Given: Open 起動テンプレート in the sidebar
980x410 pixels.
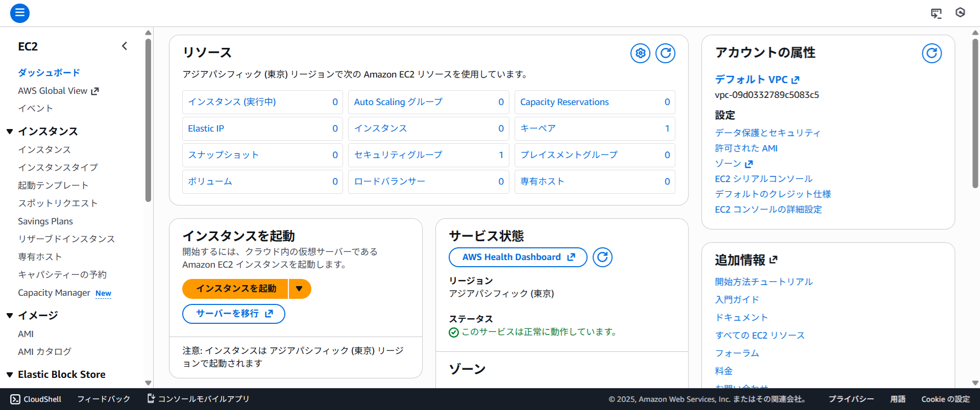Looking at the screenshot, I should 53,185.
